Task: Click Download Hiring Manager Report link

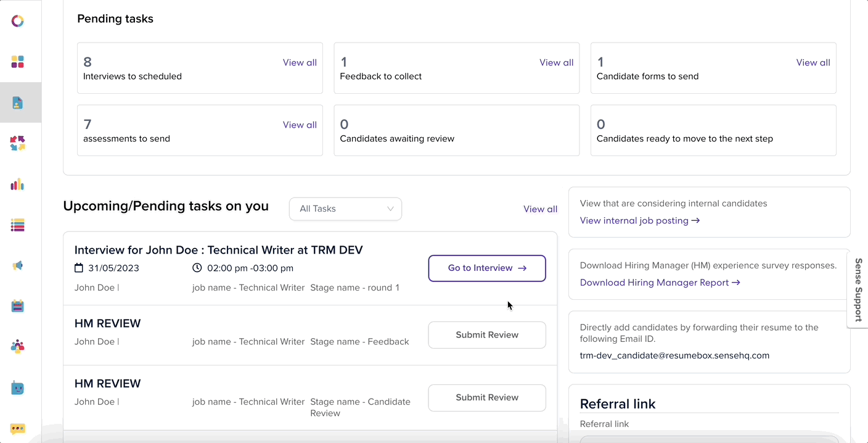Action: (660, 283)
